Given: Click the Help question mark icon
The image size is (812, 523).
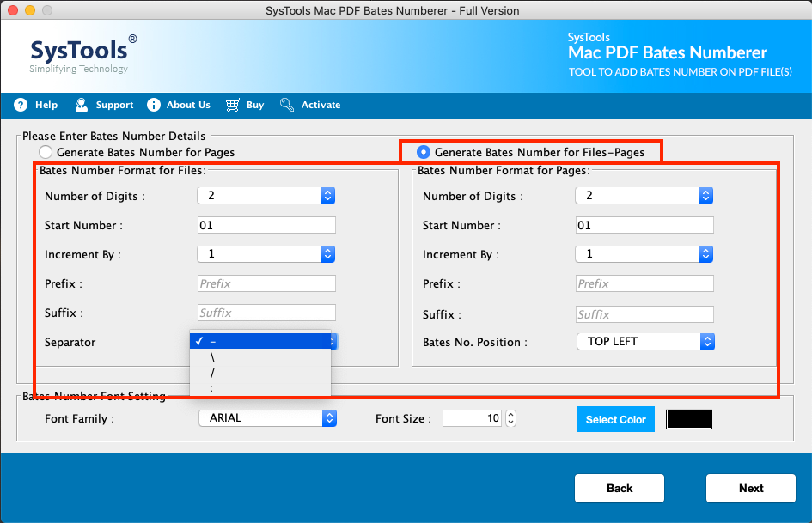Looking at the screenshot, I should pyautogui.click(x=21, y=105).
